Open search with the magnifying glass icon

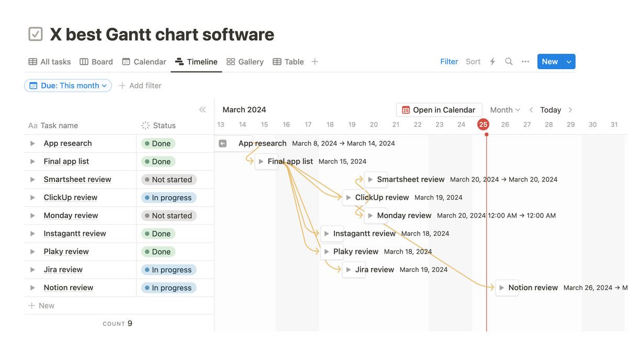[x=509, y=61]
